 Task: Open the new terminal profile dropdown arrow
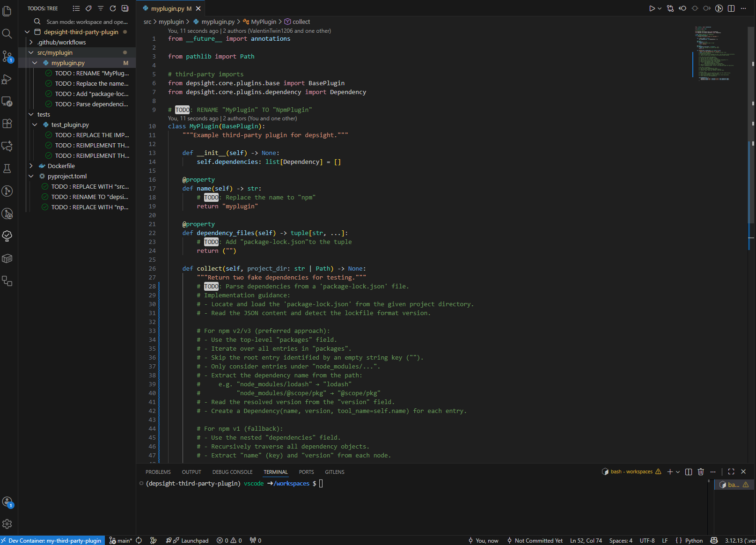point(678,472)
